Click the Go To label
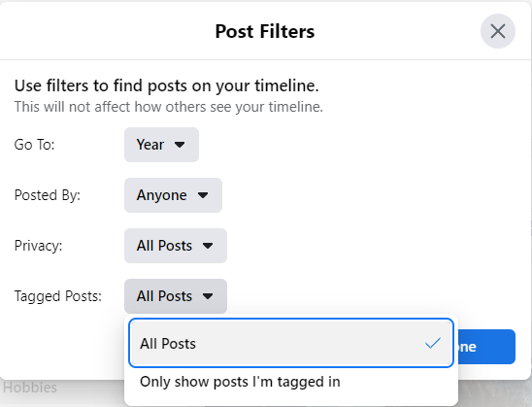This screenshot has height=407, width=532. point(34,145)
